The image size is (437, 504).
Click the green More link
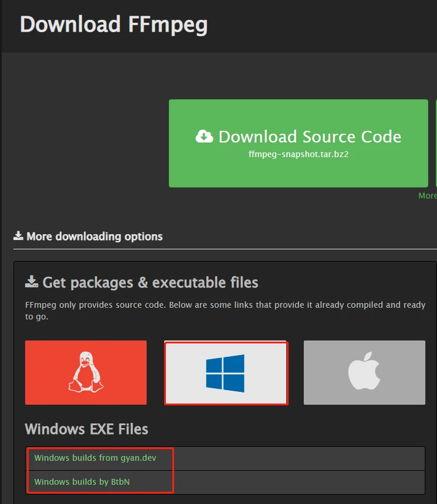point(427,196)
